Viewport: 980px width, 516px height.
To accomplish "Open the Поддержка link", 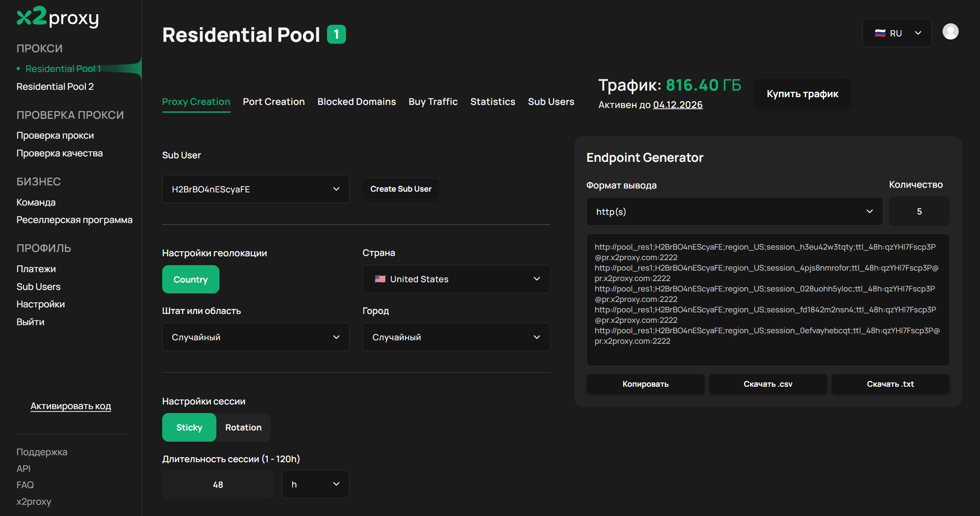I will point(42,452).
